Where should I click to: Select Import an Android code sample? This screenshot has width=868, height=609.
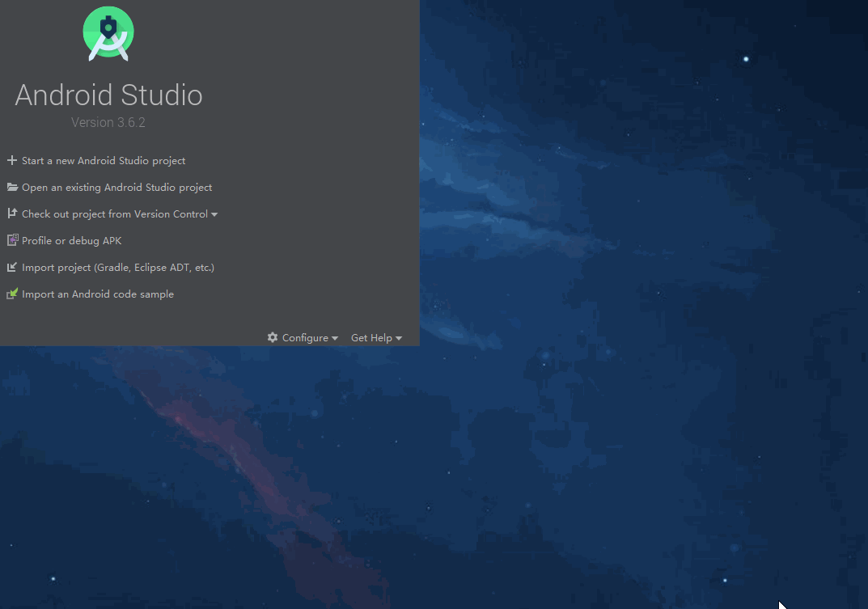click(97, 294)
